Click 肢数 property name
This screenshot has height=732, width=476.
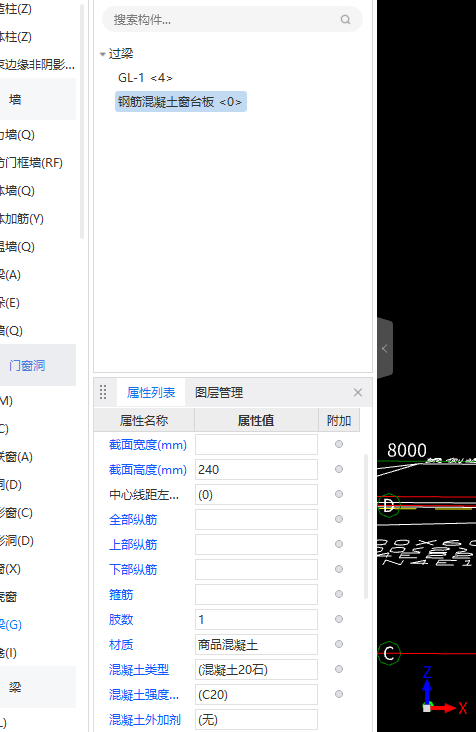pyautogui.click(x=121, y=619)
